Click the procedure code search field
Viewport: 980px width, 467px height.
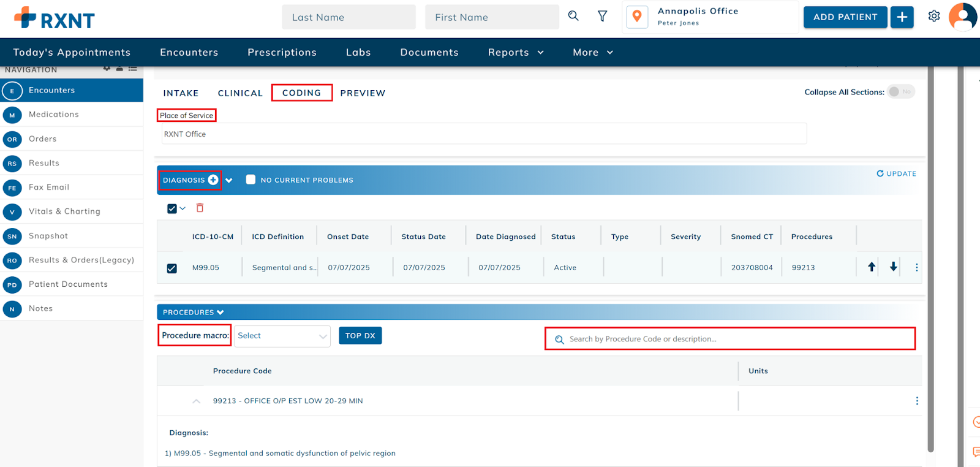[735, 339]
